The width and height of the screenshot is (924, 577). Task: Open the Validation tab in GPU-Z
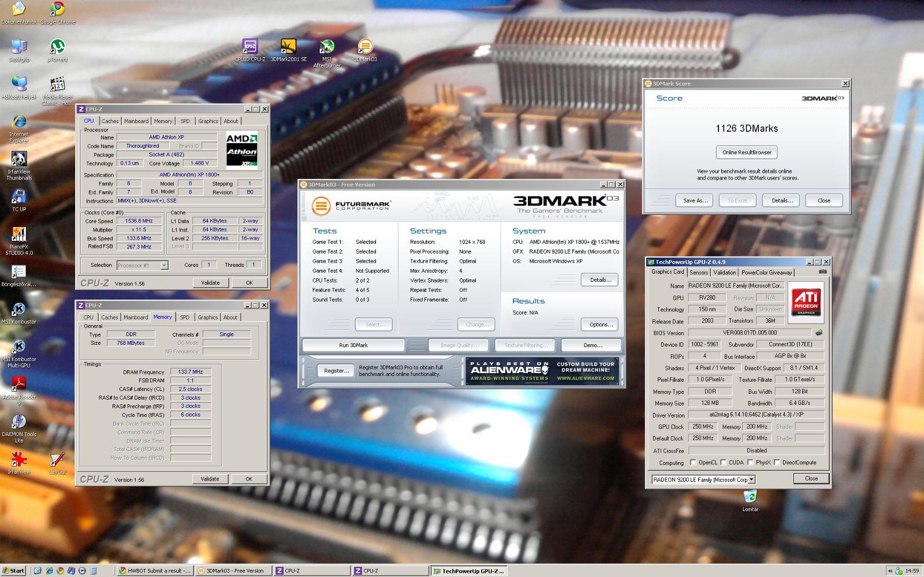pyautogui.click(x=725, y=272)
